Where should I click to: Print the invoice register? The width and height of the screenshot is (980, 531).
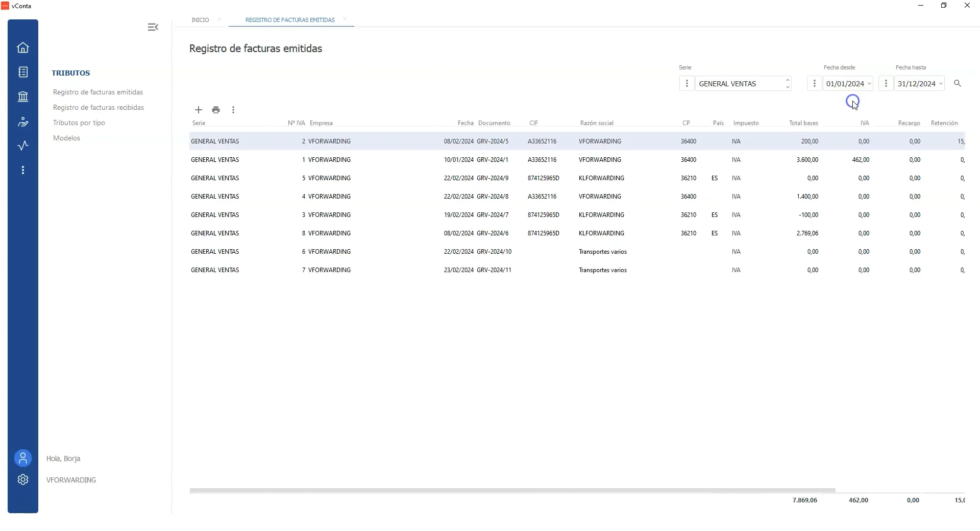[216, 110]
